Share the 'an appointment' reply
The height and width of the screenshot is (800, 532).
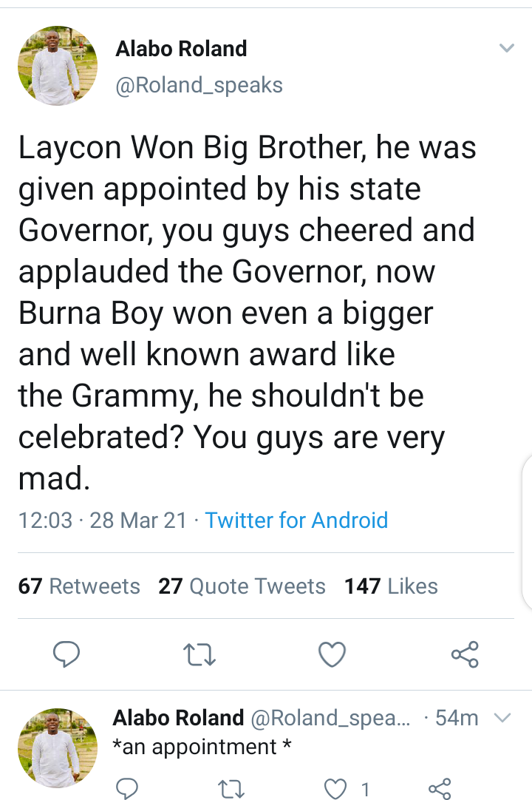click(440, 788)
